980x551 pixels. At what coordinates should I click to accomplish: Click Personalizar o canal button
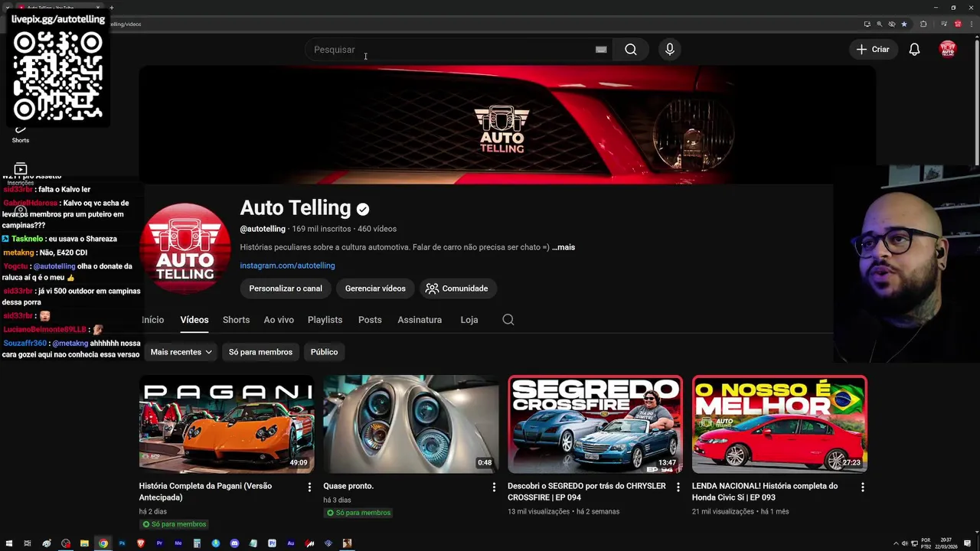286,289
